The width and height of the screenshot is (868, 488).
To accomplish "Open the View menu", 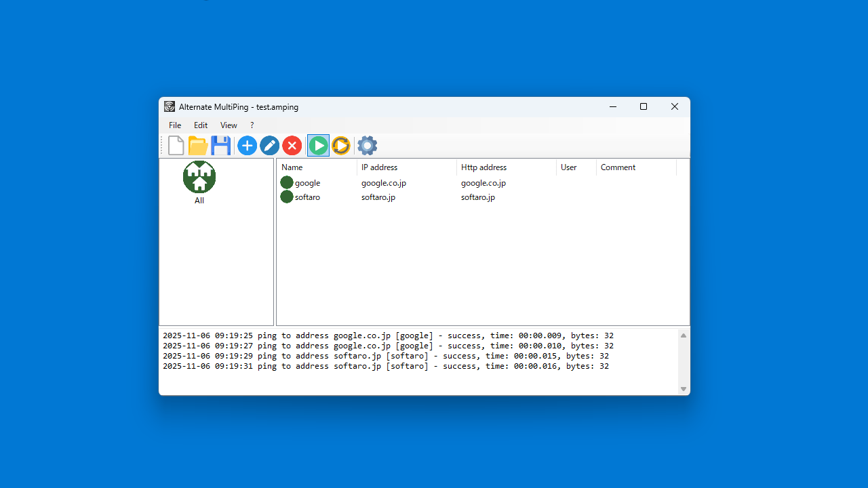I will [229, 125].
